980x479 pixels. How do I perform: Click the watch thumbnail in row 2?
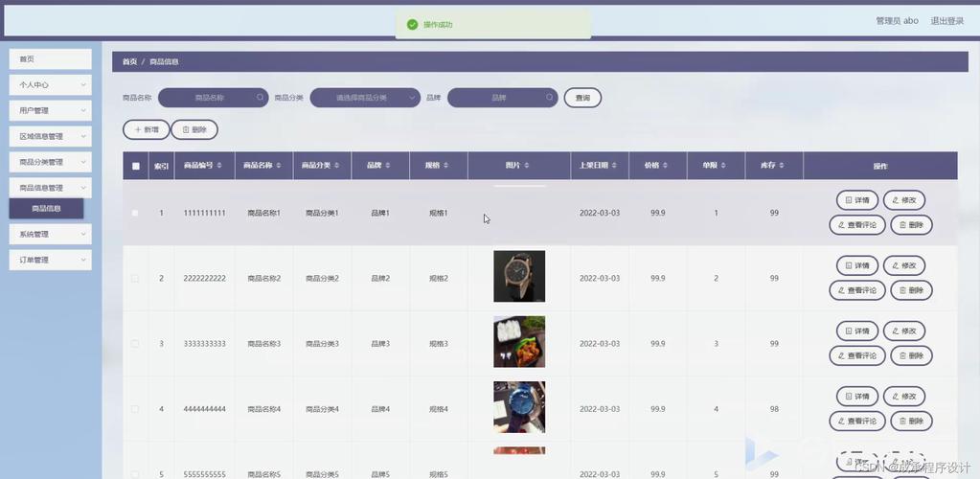(x=519, y=277)
